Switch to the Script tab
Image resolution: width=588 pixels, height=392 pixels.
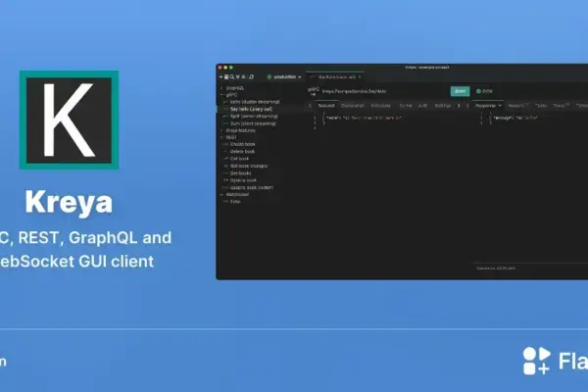coord(406,106)
